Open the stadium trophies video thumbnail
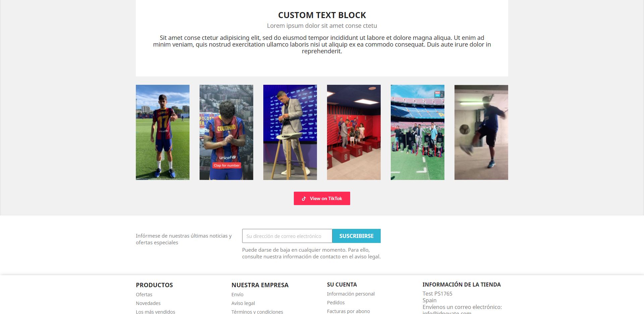The width and height of the screenshot is (644, 314). [418, 132]
